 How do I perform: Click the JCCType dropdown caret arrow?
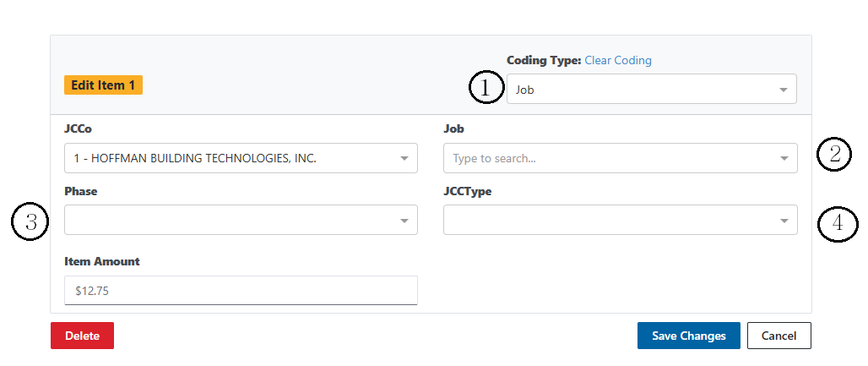(x=784, y=221)
